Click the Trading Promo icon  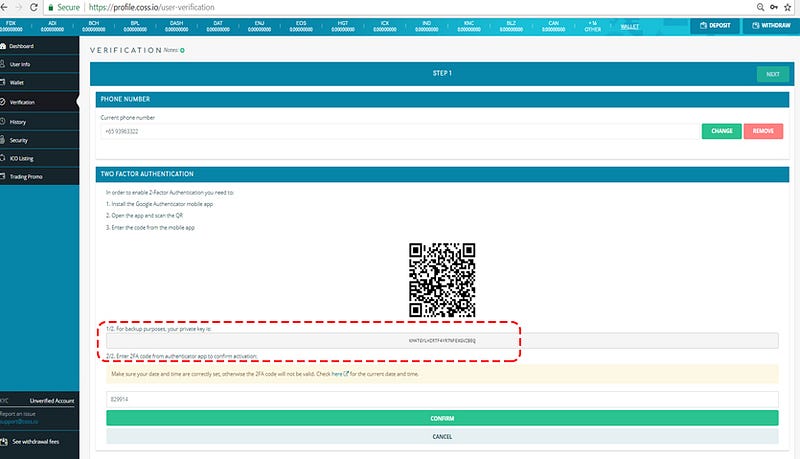click(3, 176)
